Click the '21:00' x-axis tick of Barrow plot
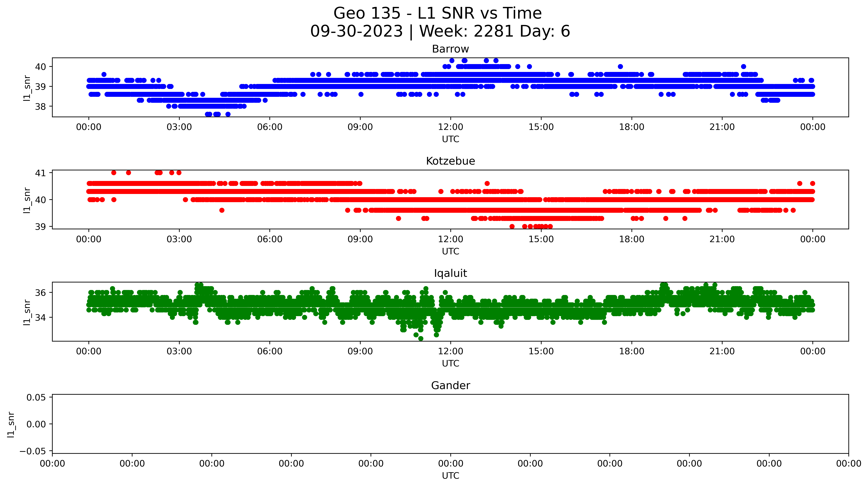The image size is (868, 487). 722,127
